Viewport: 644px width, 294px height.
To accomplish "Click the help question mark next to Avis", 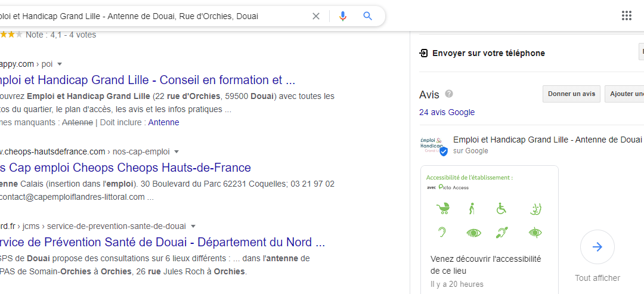I will 449,94.
